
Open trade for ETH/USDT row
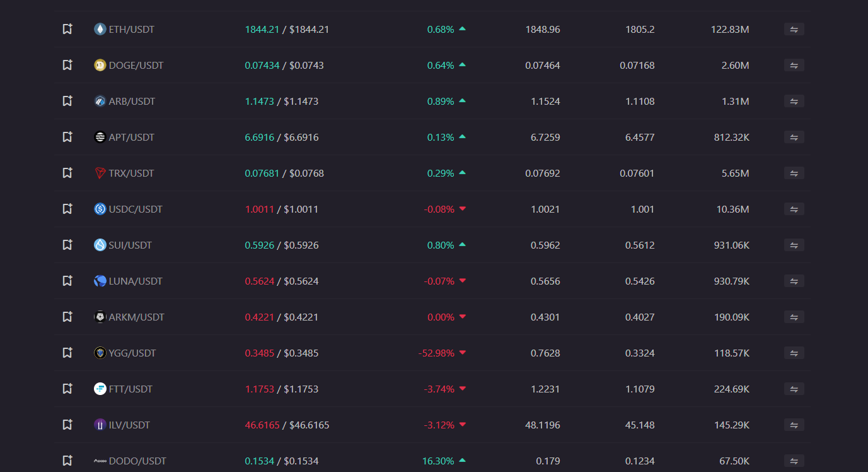point(794,29)
